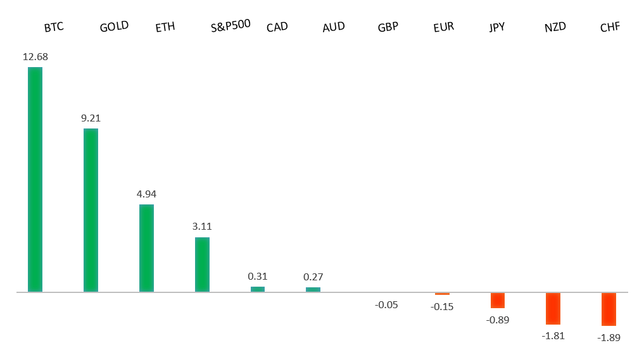The width and height of the screenshot is (644, 355).
Task: Click the EUR category label
Action: coord(443,27)
